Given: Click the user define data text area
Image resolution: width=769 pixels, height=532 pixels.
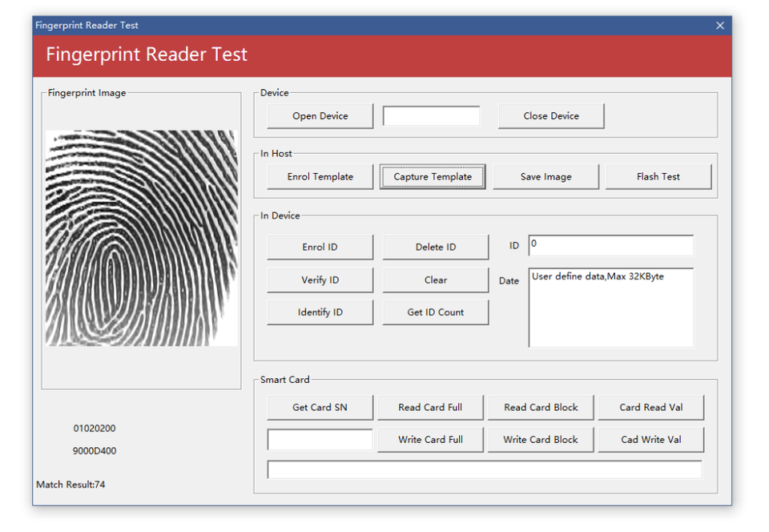Looking at the screenshot, I should point(610,308).
